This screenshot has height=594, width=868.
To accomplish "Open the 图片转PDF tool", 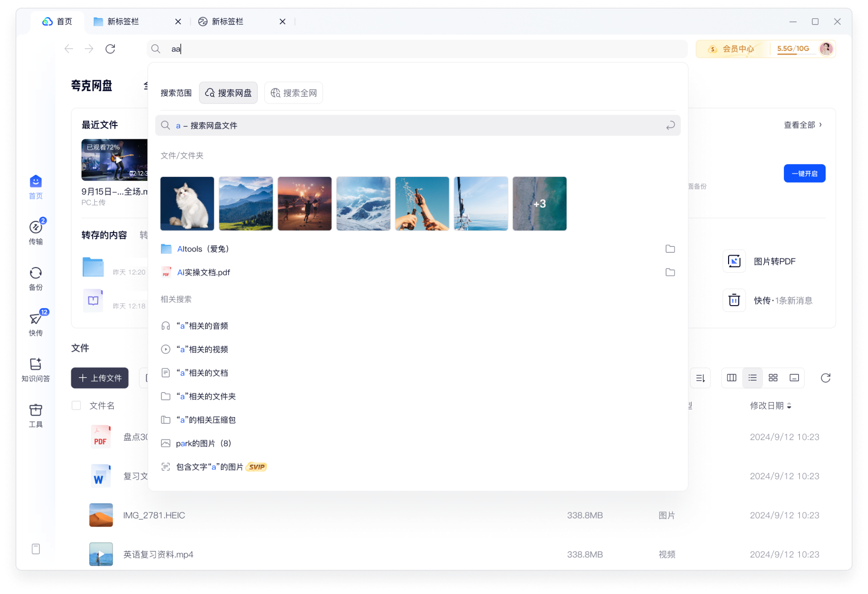I will [760, 261].
